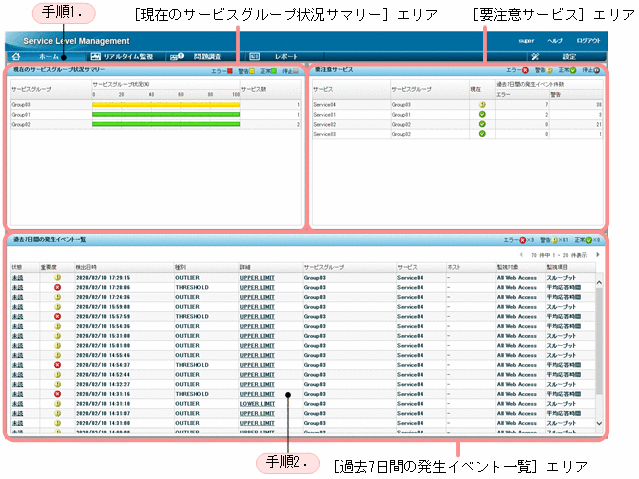The height and width of the screenshot is (479, 639).
Task: Select Service02 in 要注意サービス list
Action: click(324, 124)
